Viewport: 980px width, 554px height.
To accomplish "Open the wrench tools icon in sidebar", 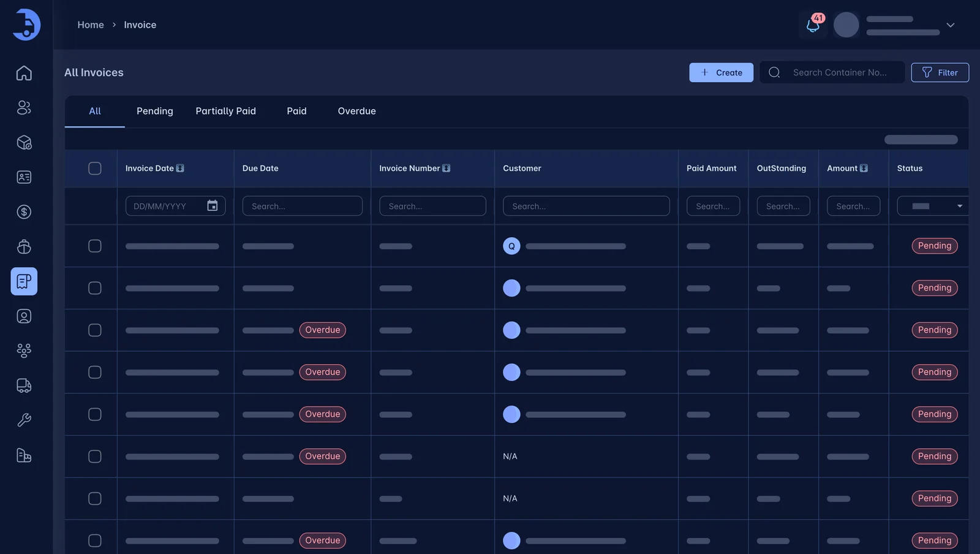I will [24, 420].
